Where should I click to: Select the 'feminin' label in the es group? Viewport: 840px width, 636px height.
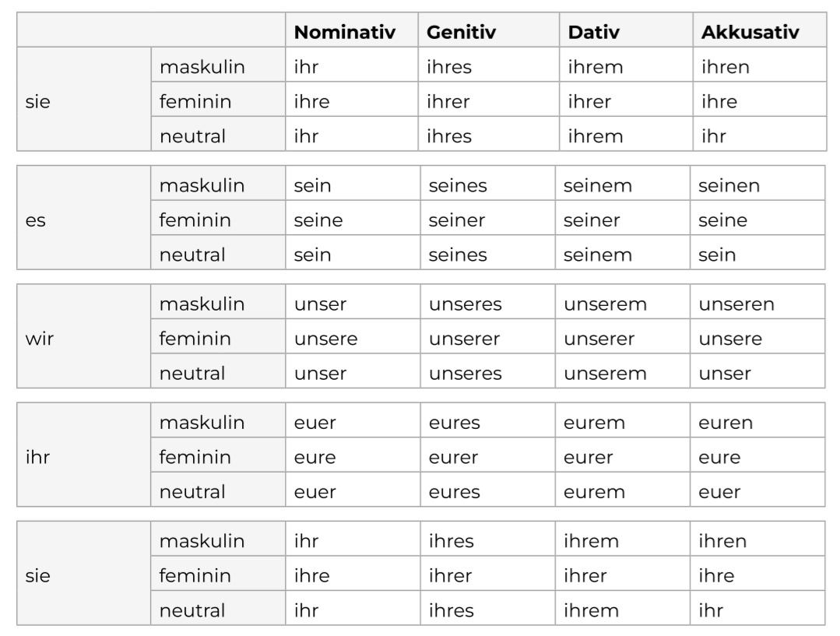tap(195, 220)
